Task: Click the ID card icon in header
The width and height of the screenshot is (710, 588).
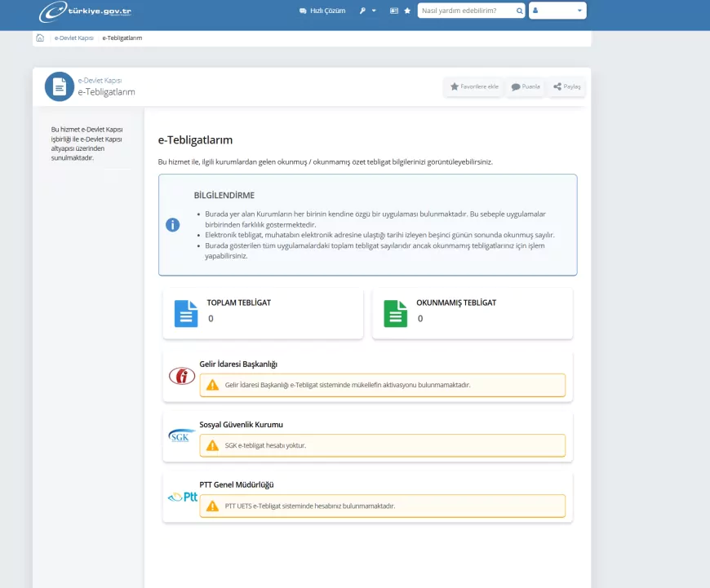Action: point(394,11)
